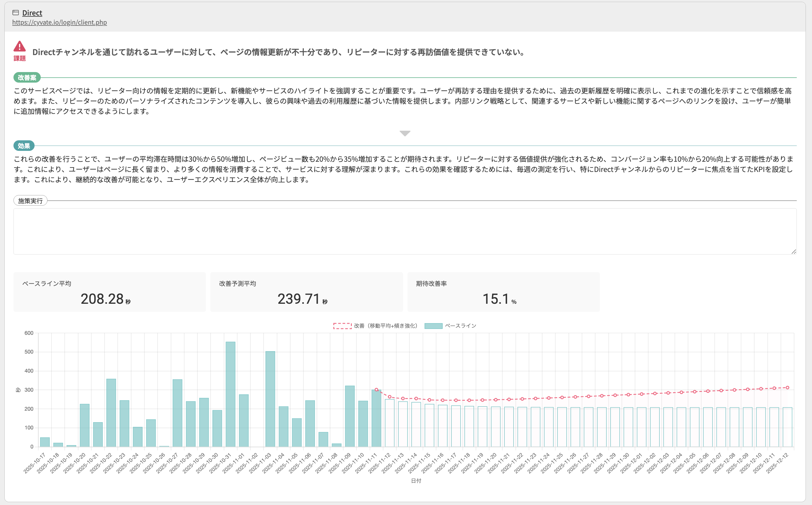Open the Direct heading link
The width and height of the screenshot is (812, 505).
click(32, 13)
